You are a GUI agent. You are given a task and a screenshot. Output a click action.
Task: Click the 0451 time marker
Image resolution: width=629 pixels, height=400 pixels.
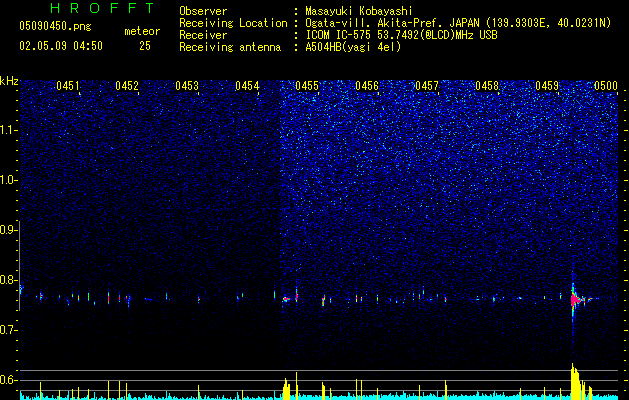[x=68, y=86]
